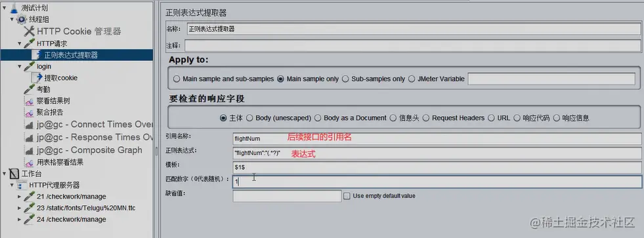The height and width of the screenshot is (238, 644).
Task: Select Main sample only radio button
Action: click(x=280, y=79)
